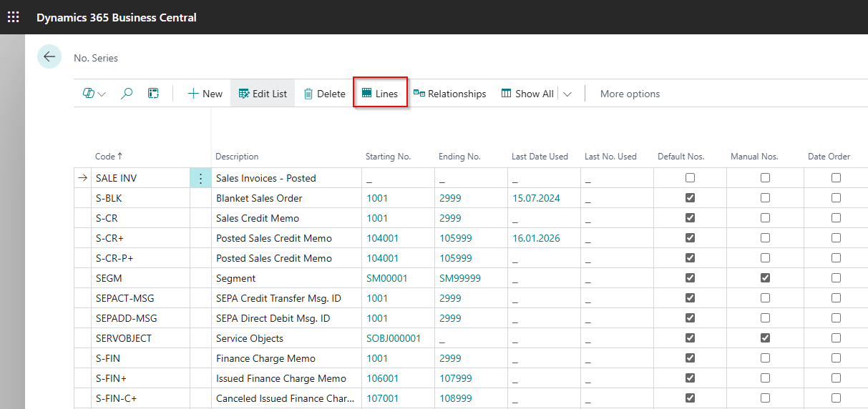Create a New number series

point(205,94)
